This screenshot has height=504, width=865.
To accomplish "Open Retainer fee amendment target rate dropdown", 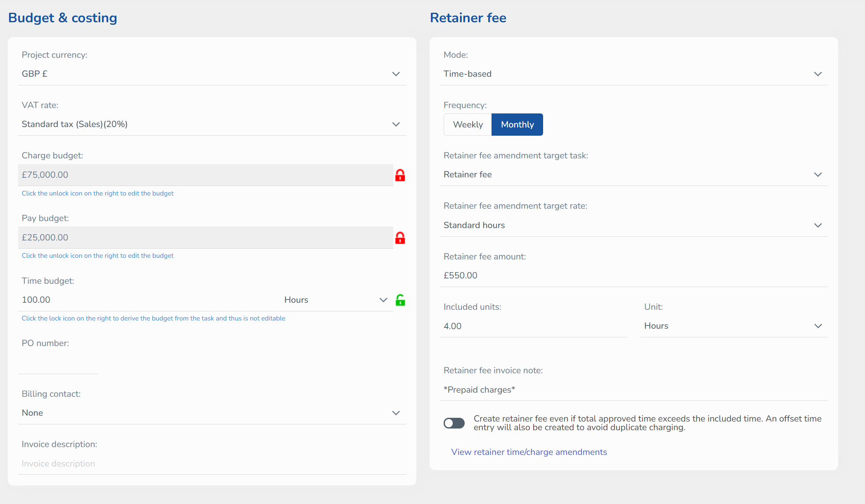I will pyautogui.click(x=634, y=225).
